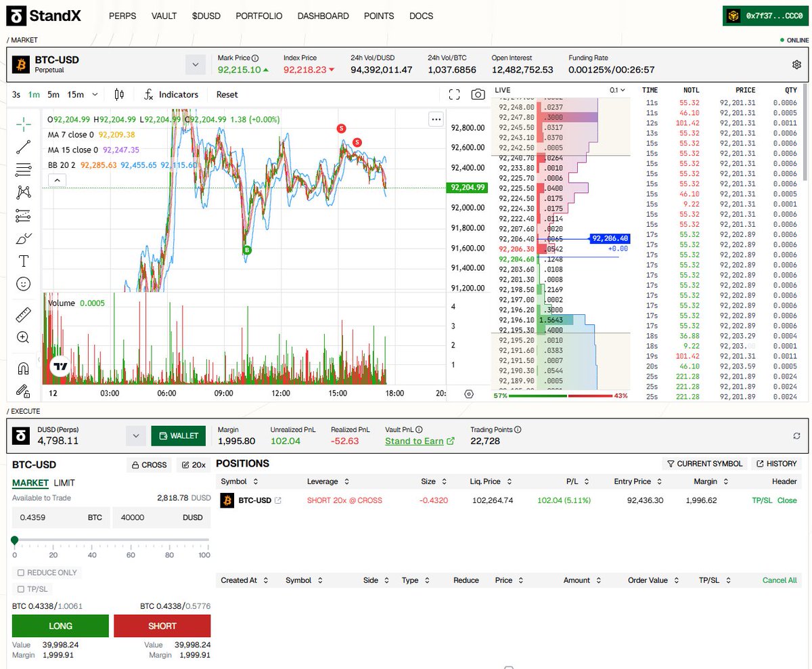Sort positions by Leverage column
Screen dimensions: 812x669
click(328, 481)
